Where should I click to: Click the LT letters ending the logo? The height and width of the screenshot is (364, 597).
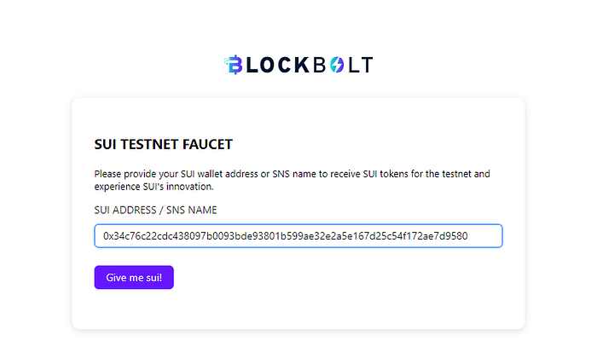pos(361,65)
